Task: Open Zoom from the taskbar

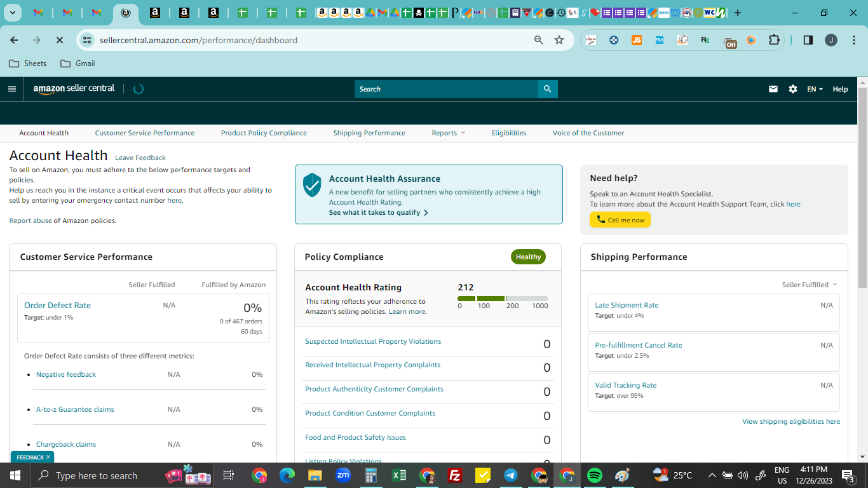Action: 343,475
